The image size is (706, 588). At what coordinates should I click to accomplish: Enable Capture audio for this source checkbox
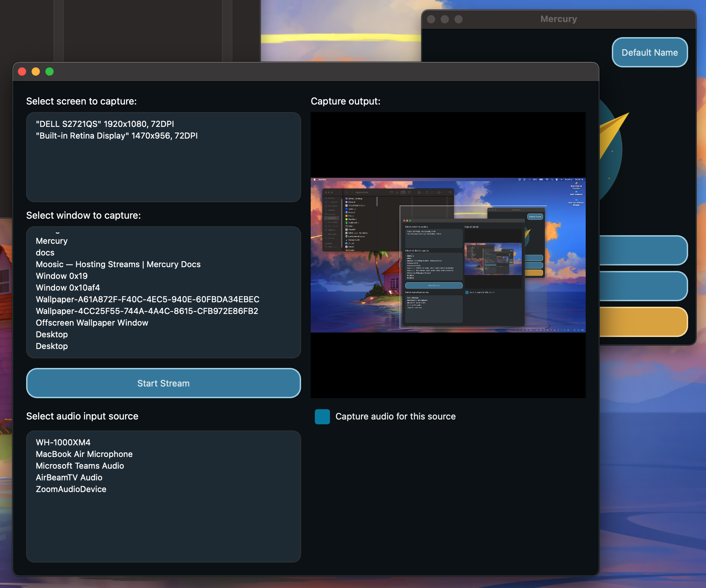(322, 416)
